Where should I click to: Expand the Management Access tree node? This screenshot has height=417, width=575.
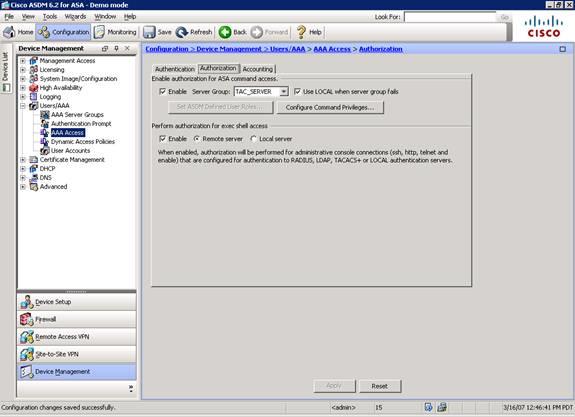click(x=23, y=61)
